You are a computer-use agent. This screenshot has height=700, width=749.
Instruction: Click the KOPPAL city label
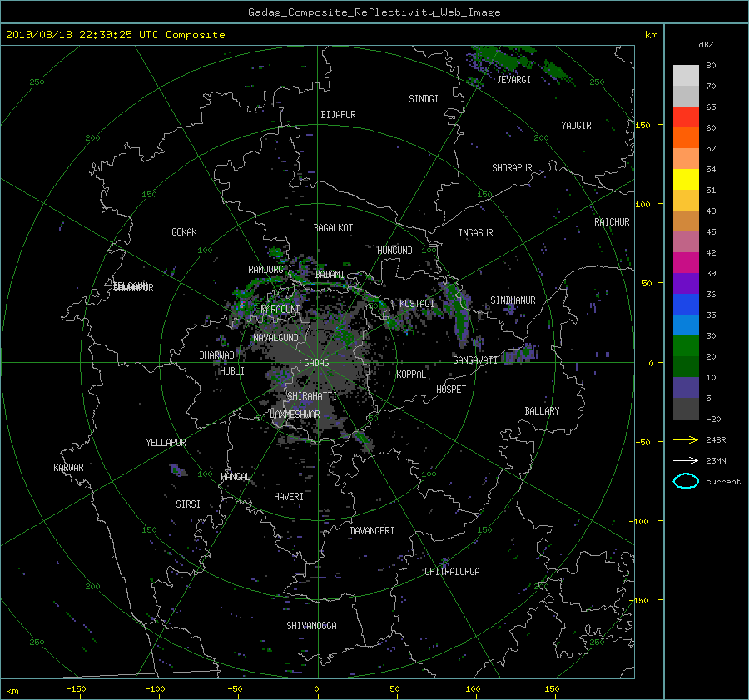point(411,375)
